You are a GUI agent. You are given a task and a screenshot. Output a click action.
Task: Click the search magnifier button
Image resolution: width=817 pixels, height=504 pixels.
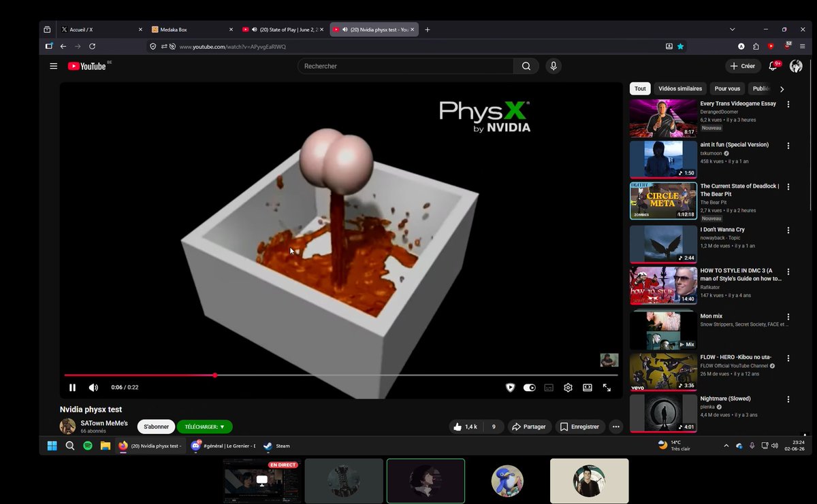526,66
